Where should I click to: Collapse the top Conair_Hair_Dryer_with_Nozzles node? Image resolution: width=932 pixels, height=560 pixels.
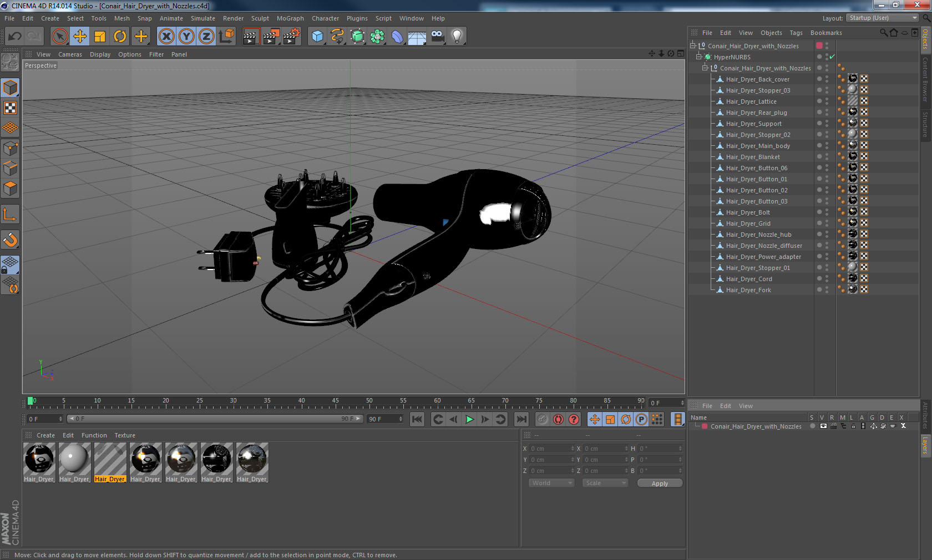(692, 45)
